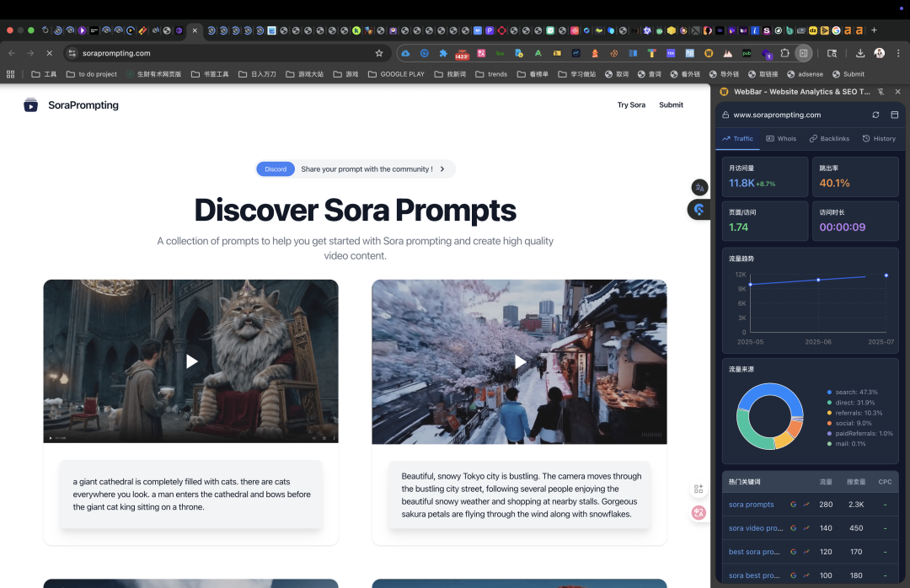Click the 'search: 47.3%' legend entry
Image resolution: width=910 pixels, height=588 pixels.
click(852, 393)
